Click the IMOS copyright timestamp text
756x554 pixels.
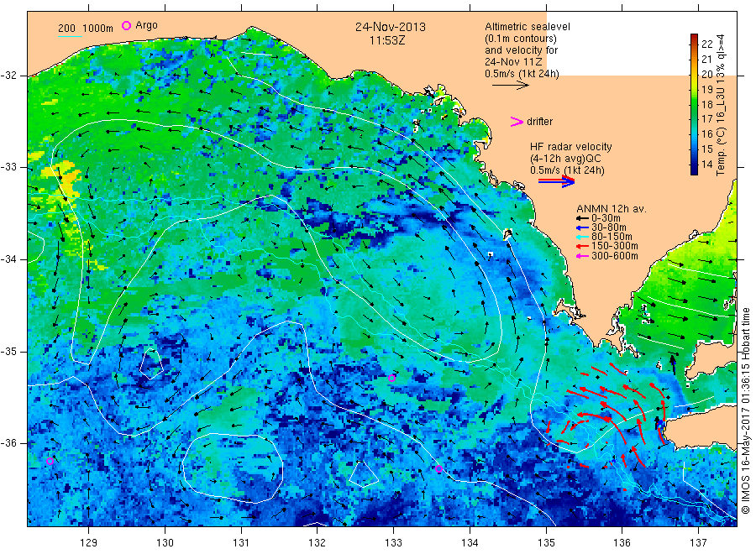pos(746,410)
